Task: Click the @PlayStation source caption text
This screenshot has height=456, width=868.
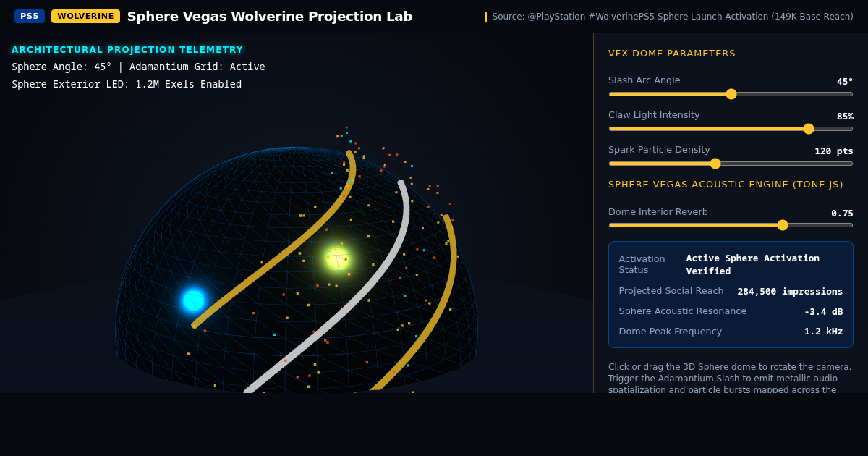Action: [x=673, y=17]
